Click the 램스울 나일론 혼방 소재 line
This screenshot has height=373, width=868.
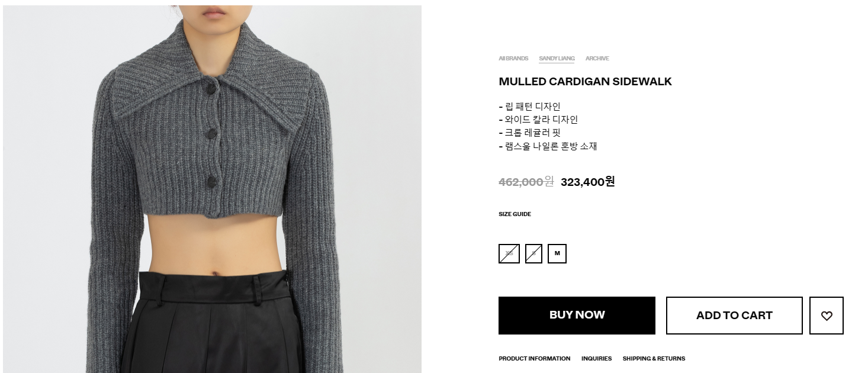point(548,146)
